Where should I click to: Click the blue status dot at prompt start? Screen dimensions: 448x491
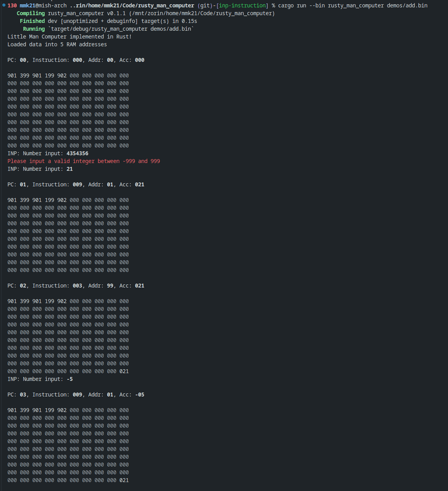tap(3, 5)
